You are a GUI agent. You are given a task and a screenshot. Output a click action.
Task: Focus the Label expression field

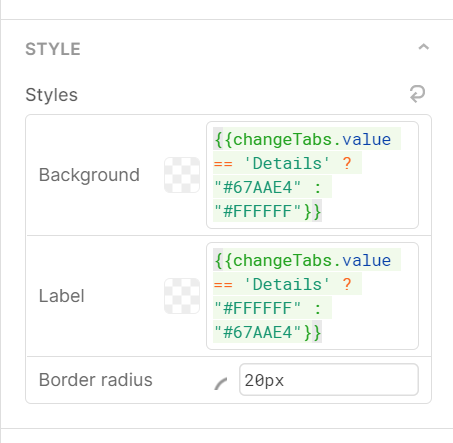click(312, 296)
